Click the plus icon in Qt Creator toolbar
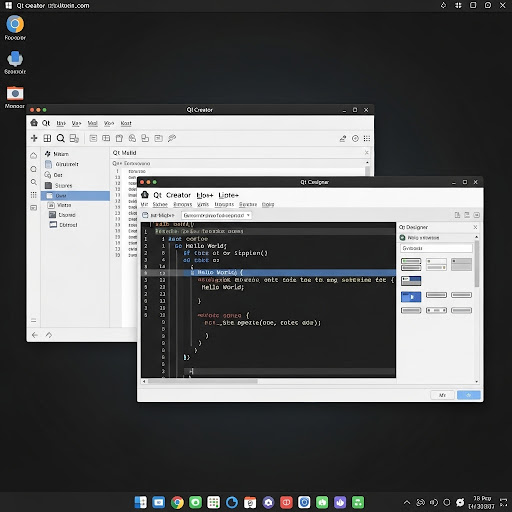 (x=34, y=138)
